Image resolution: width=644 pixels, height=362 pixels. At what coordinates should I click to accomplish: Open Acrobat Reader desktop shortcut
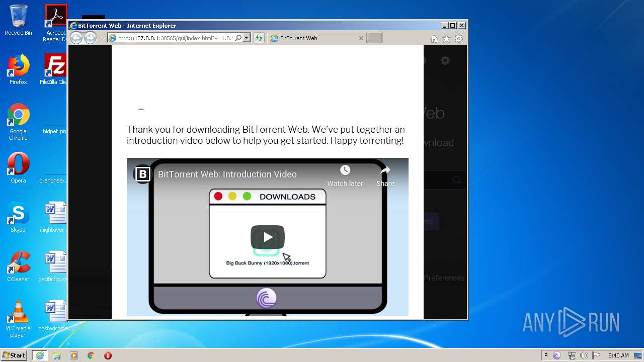click(55, 23)
